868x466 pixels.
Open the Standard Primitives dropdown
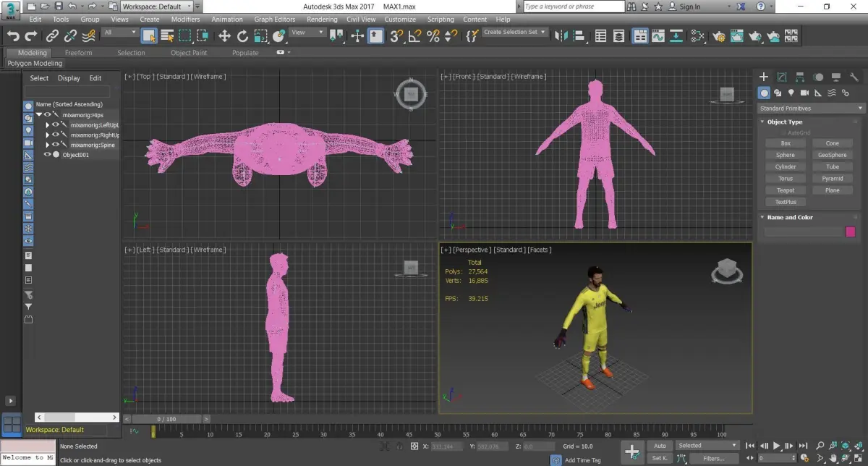pos(811,108)
